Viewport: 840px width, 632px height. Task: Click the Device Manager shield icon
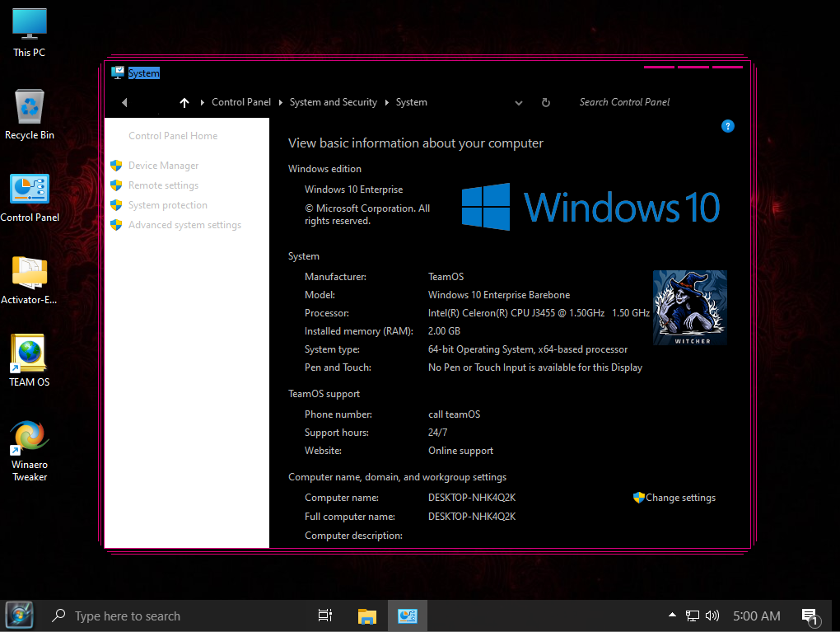coord(116,165)
